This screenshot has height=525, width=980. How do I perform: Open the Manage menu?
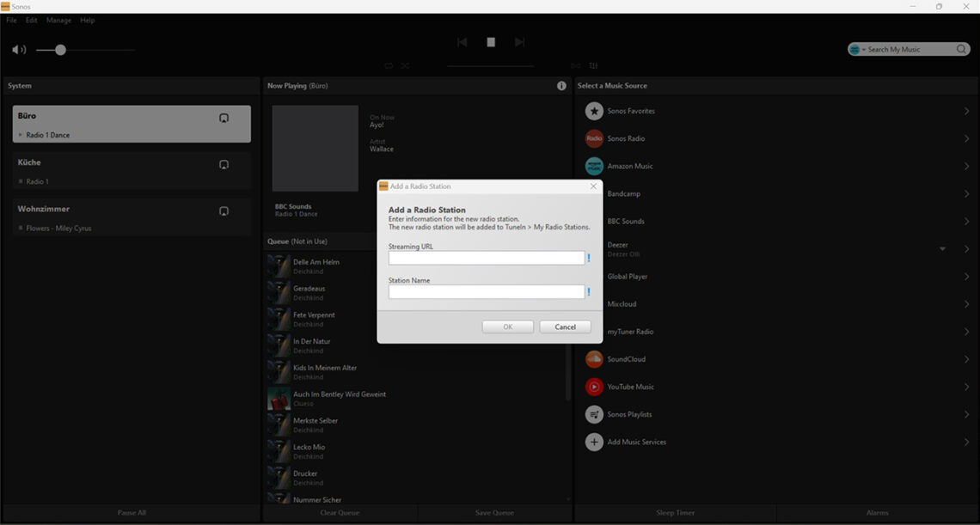pos(58,20)
